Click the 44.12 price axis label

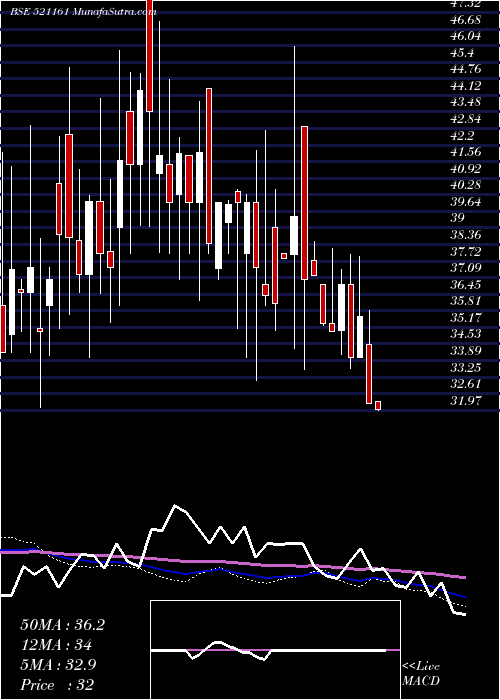pos(466,86)
